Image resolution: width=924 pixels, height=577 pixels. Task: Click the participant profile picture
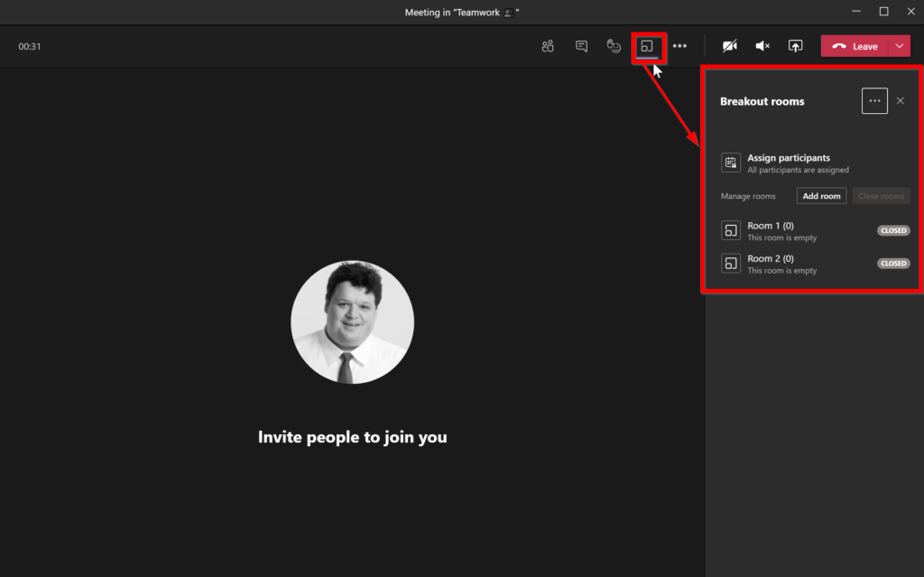[x=353, y=322]
